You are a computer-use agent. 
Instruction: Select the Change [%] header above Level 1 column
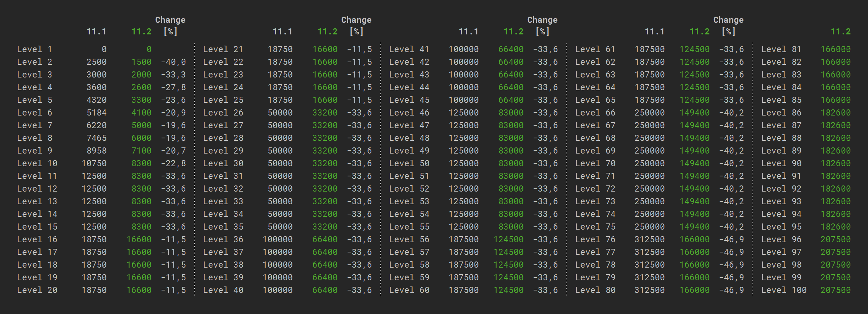(170, 25)
